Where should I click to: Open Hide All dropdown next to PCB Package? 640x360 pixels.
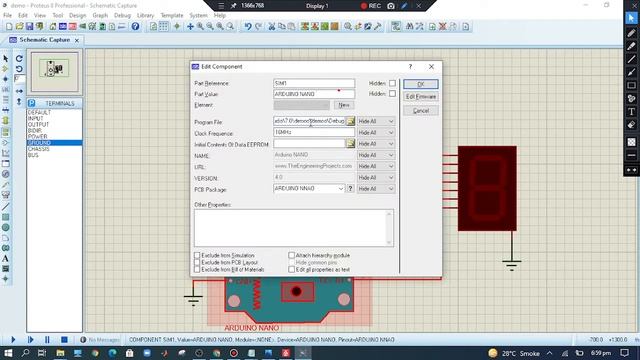(376, 189)
